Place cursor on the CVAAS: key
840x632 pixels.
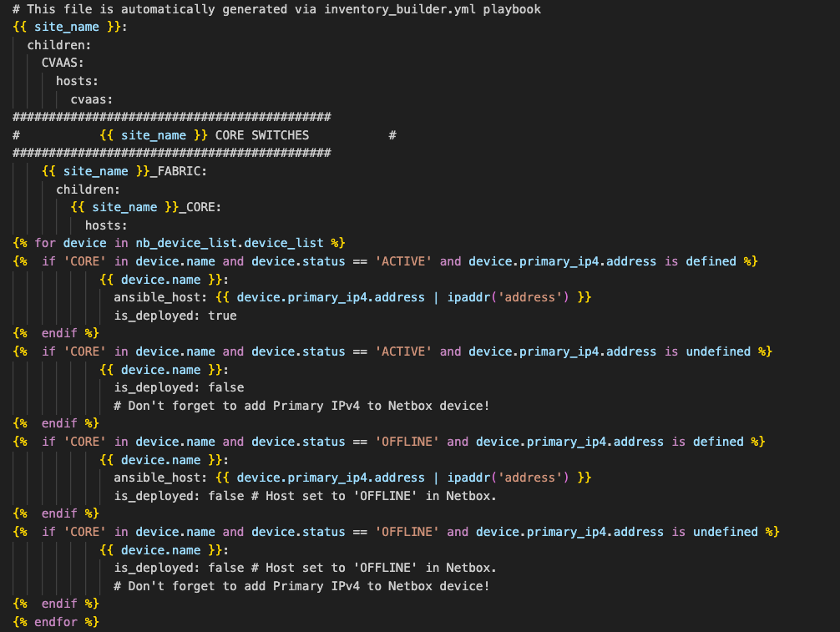click(63, 63)
